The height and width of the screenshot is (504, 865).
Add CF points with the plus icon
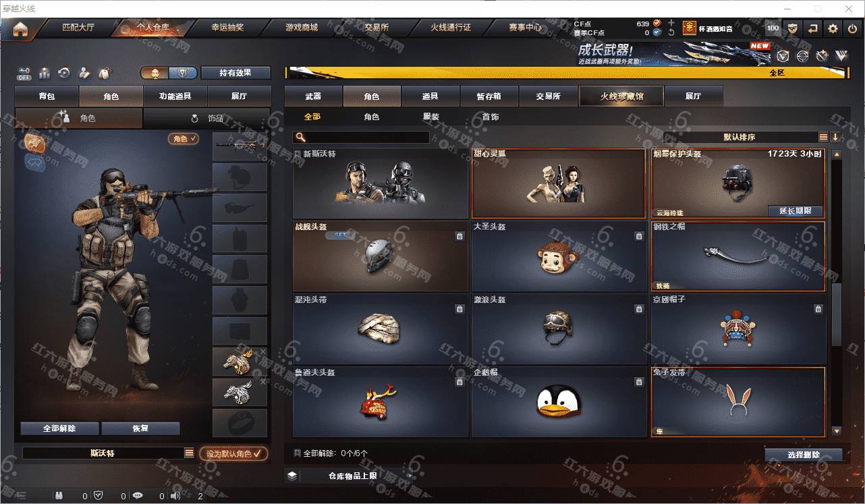point(671,23)
